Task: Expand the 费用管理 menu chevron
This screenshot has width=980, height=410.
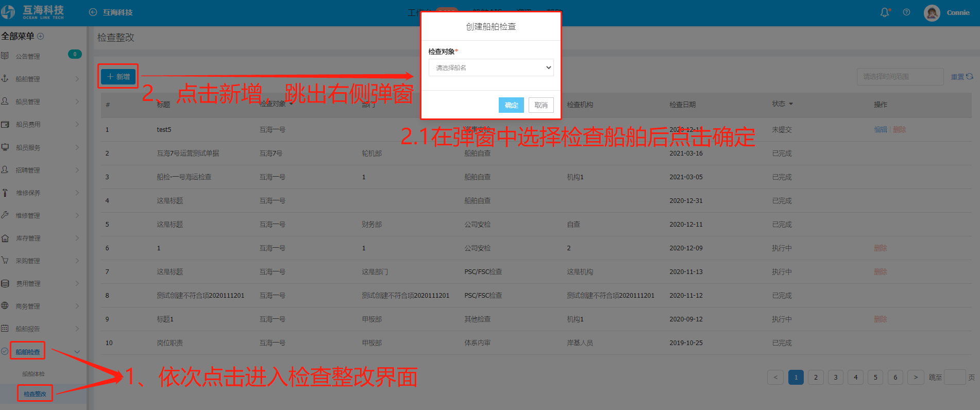Action: (x=77, y=283)
